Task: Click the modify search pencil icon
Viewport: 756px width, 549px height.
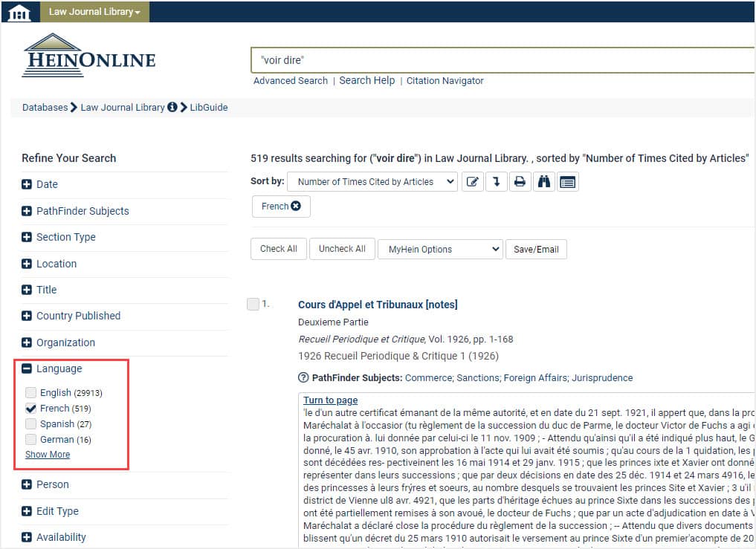Action: click(473, 182)
